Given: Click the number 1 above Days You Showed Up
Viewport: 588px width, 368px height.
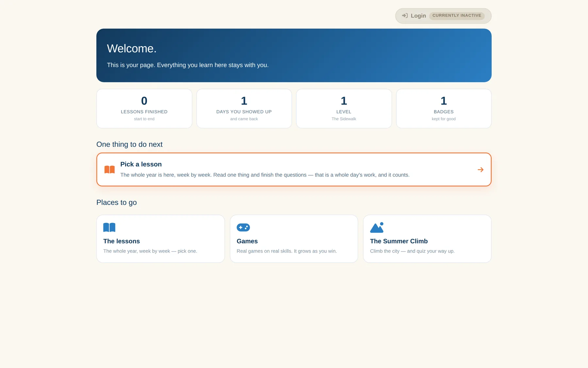Looking at the screenshot, I should coord(244,101).
